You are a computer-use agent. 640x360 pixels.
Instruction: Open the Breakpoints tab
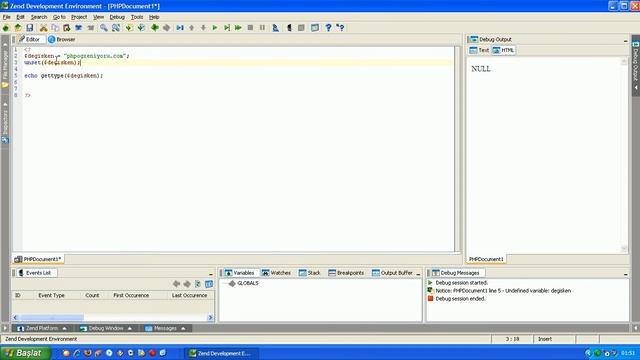[x=346, y=273]
